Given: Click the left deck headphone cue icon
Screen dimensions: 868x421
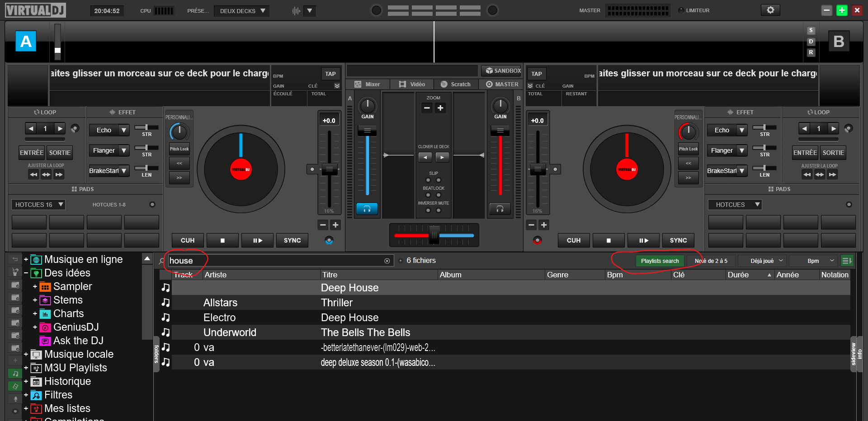Looking at the screenshot, I should pos(367,209).
